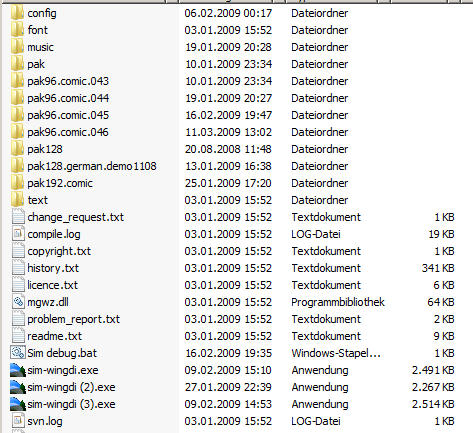The width and height of the screenshot is (473, 433).
Task: Select the mgwz.dll library icon
Action: 18,302
